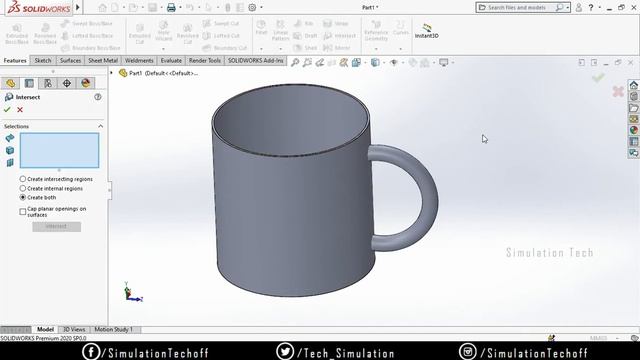
Task: Open the Weldments tab
Action: click(x=139, y=60)
